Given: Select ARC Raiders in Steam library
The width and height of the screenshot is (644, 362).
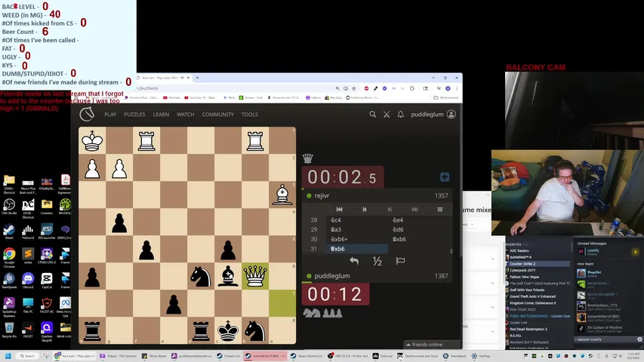Looking at the screenshot, I should [519, 250].
